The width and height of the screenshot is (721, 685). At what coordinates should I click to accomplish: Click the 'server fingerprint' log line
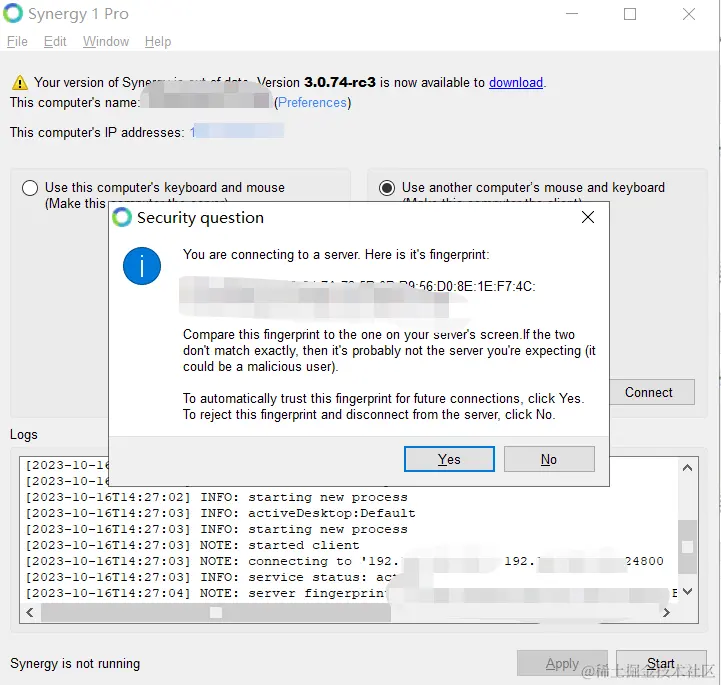tap(352, 593)
